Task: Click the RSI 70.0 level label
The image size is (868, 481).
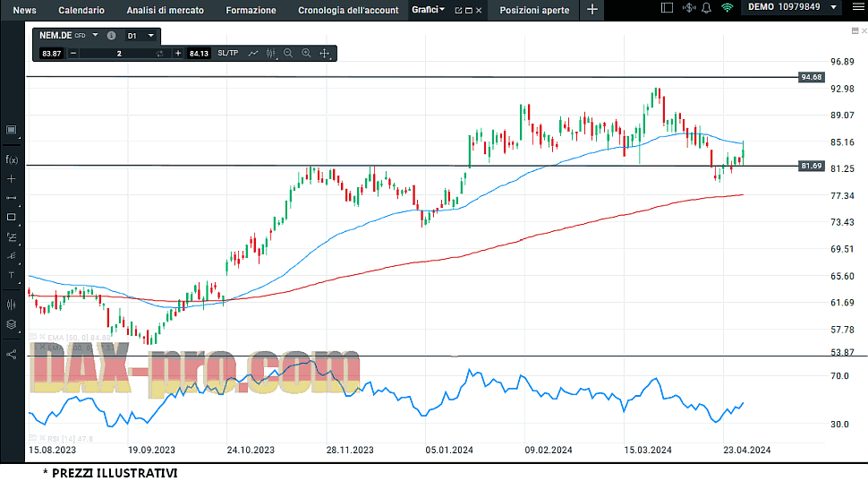Action: (x=839, y=375)
